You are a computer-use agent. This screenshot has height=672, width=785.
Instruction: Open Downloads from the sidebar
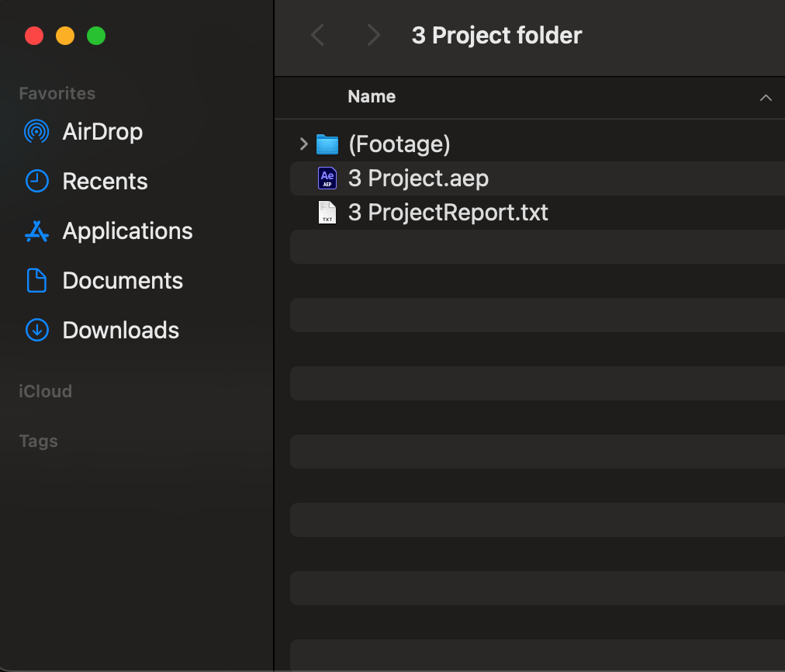tap(120, 331)
